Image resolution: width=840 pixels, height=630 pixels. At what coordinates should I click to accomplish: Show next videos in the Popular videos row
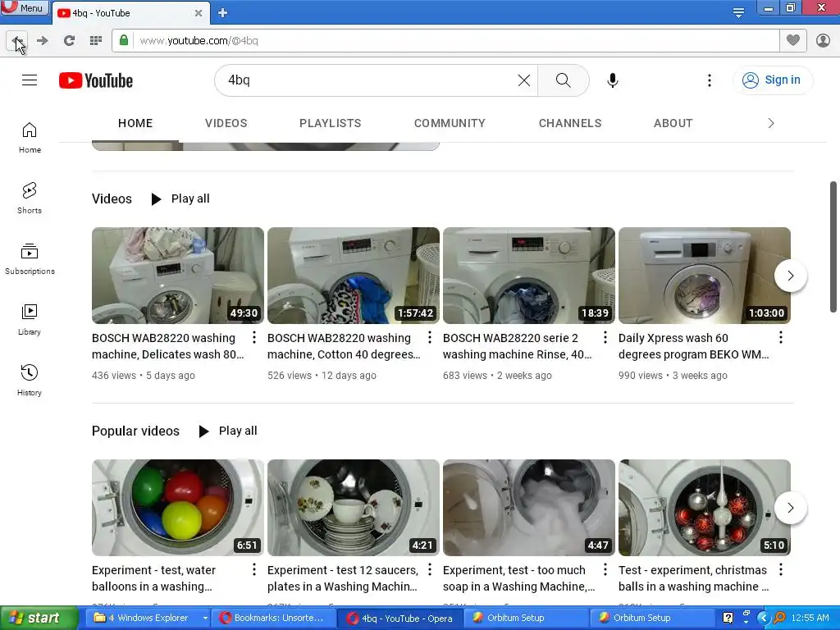[790, 507]
